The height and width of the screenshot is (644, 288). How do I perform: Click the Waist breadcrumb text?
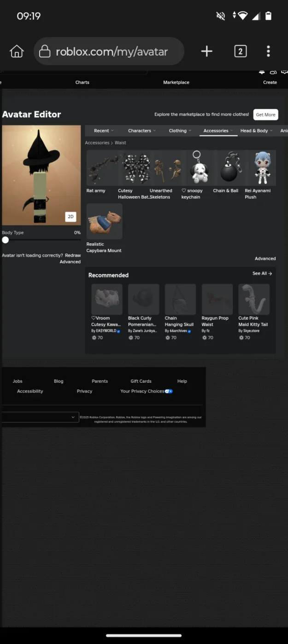120,143
